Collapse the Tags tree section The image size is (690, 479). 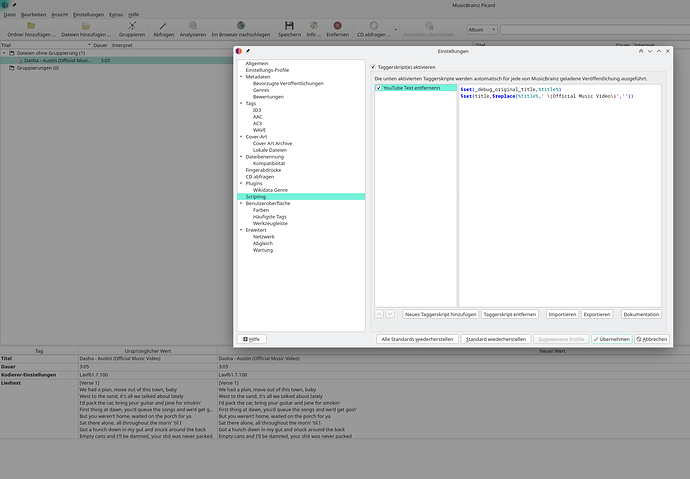[241, 103]
